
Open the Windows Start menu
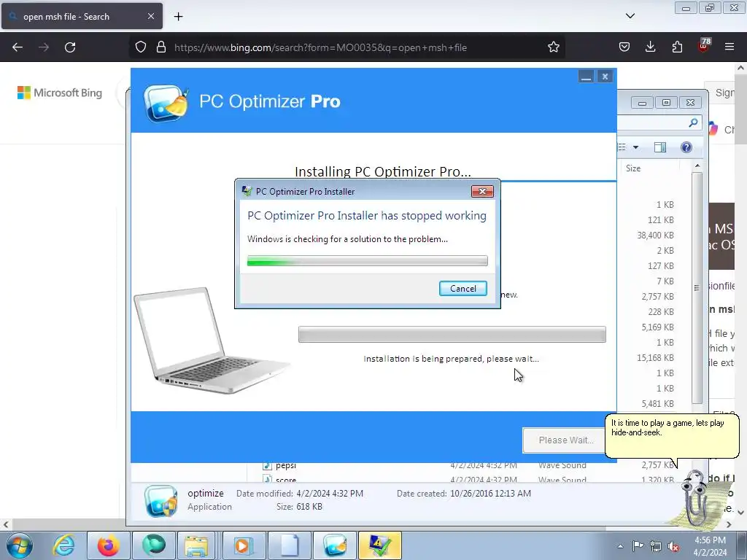20,545
